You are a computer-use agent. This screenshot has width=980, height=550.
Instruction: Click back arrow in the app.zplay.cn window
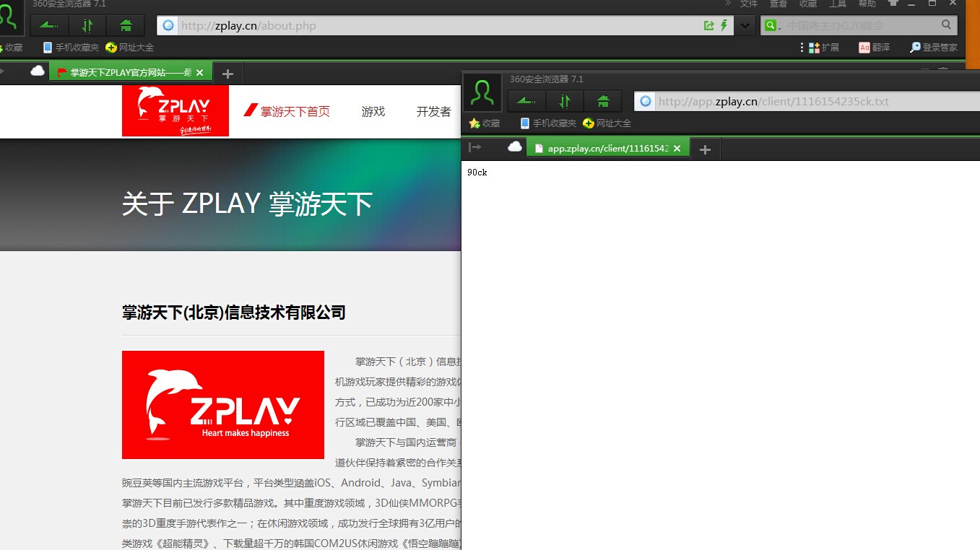526,101
